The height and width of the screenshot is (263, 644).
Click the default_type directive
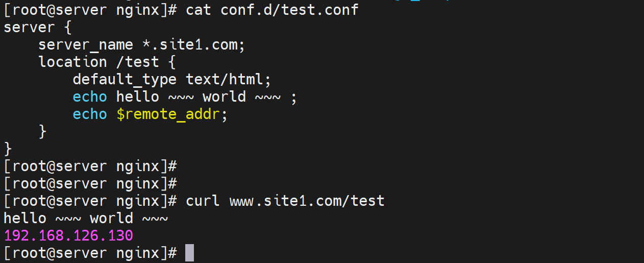[125, 79]
